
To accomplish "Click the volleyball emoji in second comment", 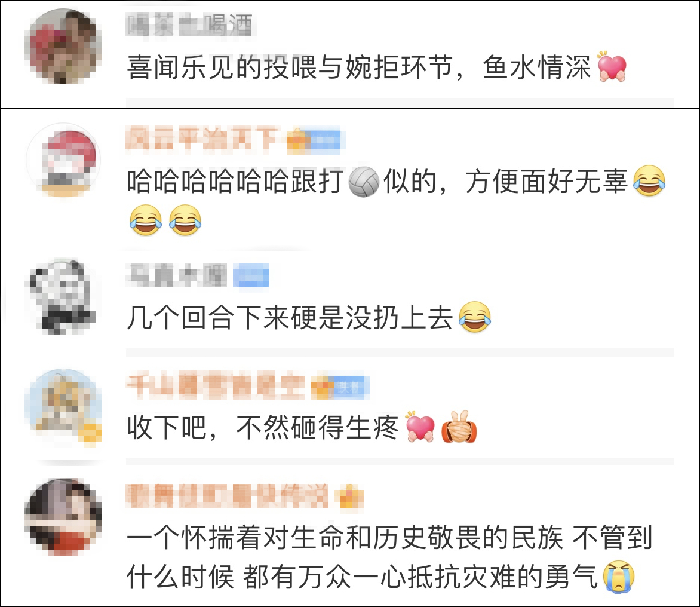I will pos(363,182).
